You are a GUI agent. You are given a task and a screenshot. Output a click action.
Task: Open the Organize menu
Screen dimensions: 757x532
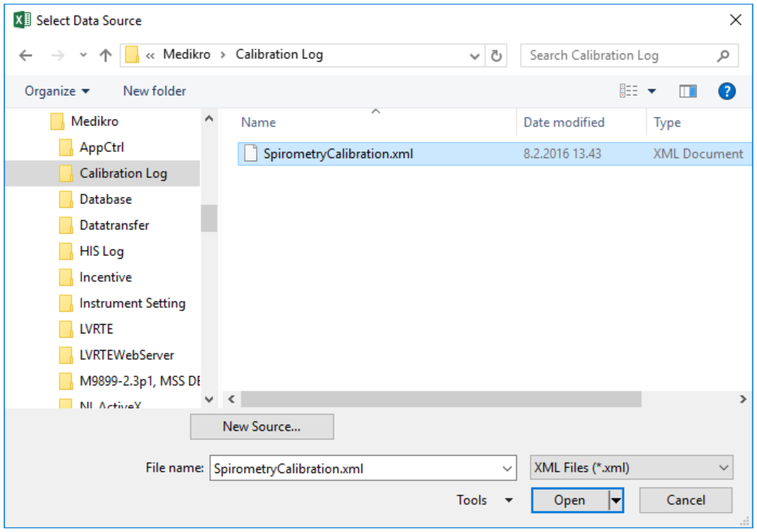(57, 91)
